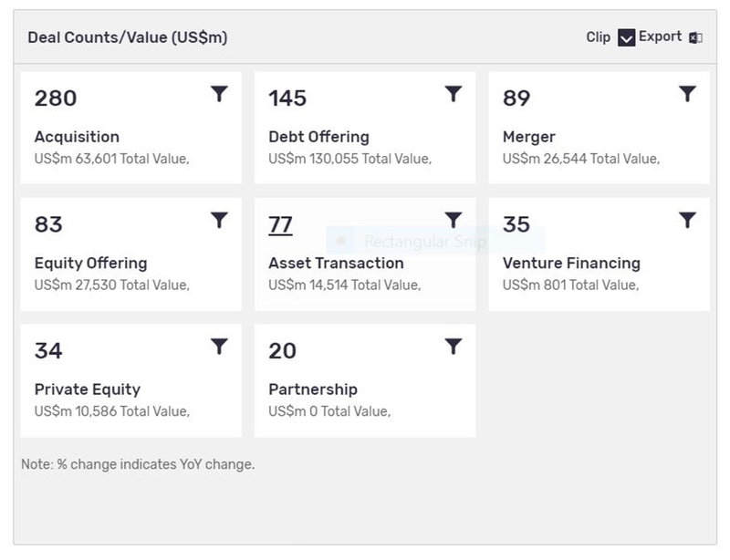Open the Partnership card title
The height and width of the screenshot is (560, 730).
[313, 389]
